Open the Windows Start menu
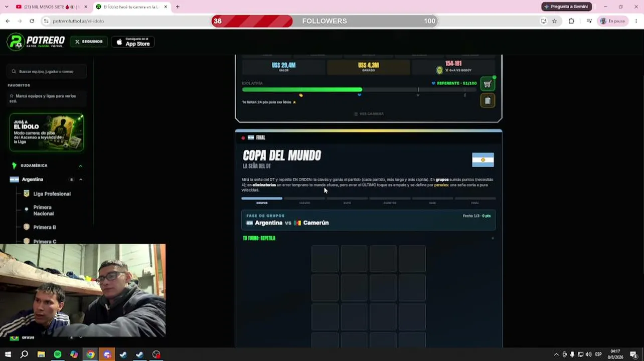This screenshot has width=644, height=361. coord(8,354)
